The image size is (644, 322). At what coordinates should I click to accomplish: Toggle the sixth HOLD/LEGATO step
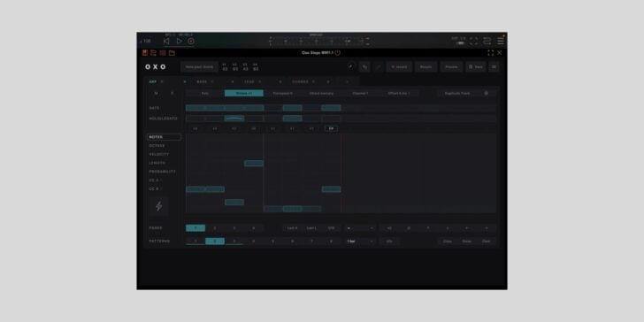pos(293,119)
